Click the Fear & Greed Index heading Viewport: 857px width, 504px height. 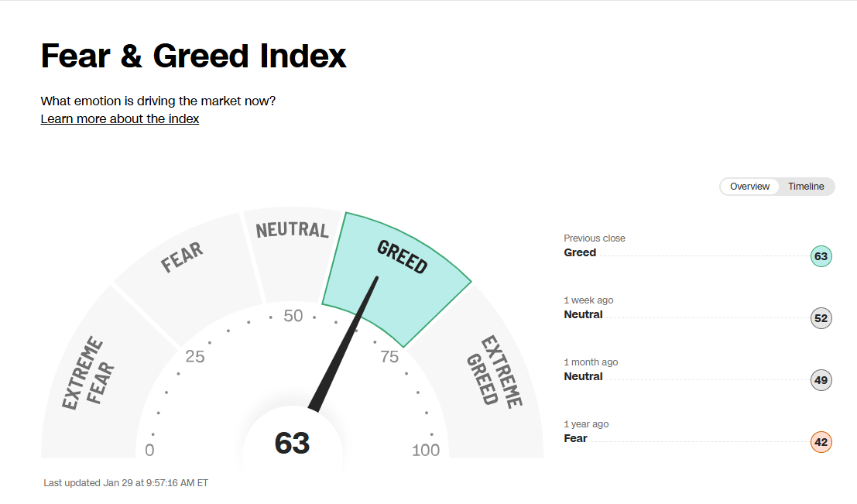pos(194,57)
